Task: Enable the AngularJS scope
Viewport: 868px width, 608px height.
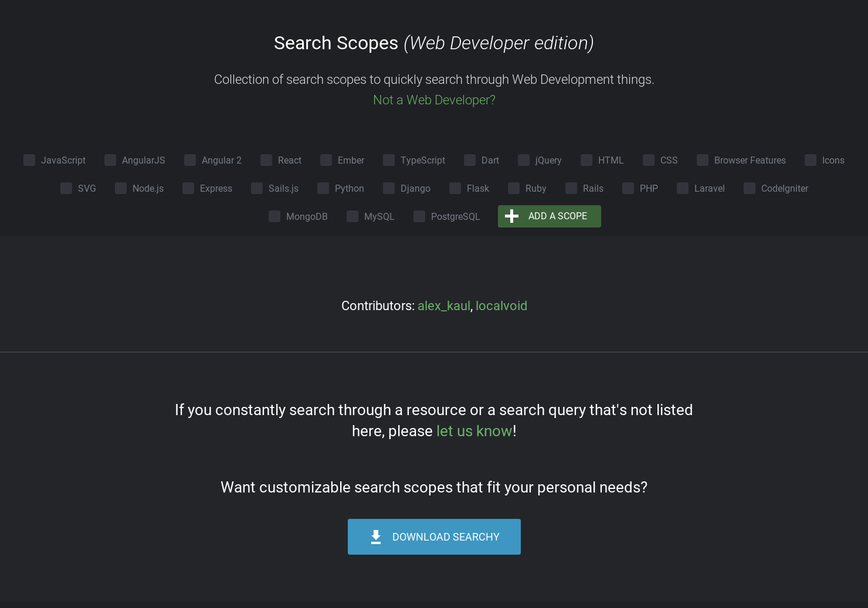Action: [110, 160]
